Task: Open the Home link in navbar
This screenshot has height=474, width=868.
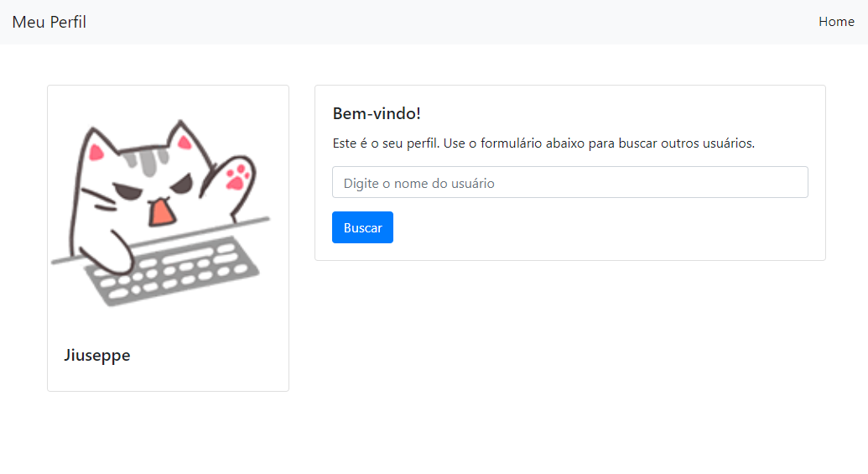Action: 836,22
